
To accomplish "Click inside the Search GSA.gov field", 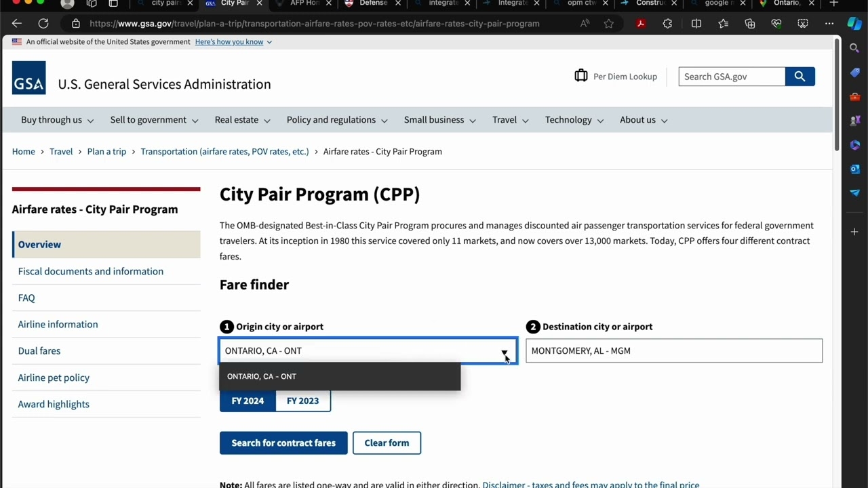I will pos(732,76).
